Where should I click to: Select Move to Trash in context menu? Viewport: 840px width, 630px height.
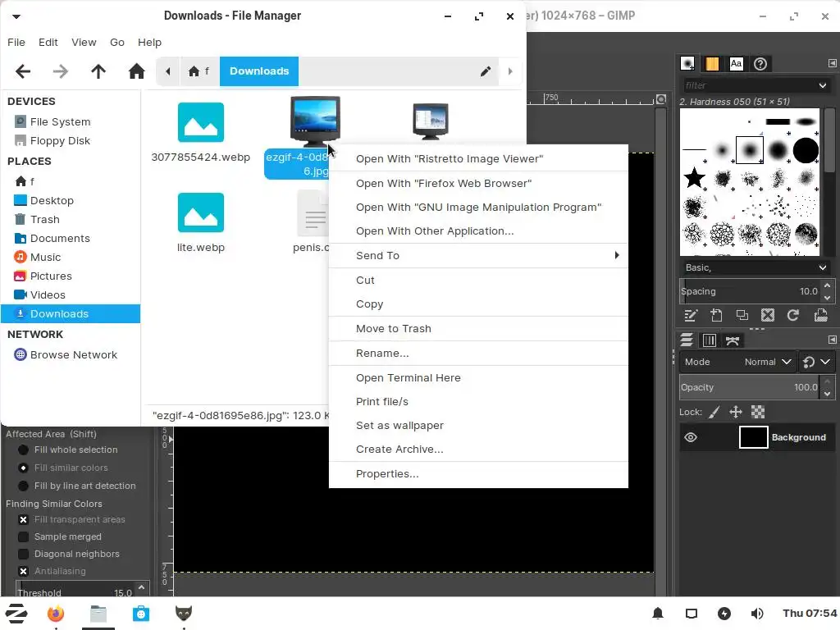[478, 329]
